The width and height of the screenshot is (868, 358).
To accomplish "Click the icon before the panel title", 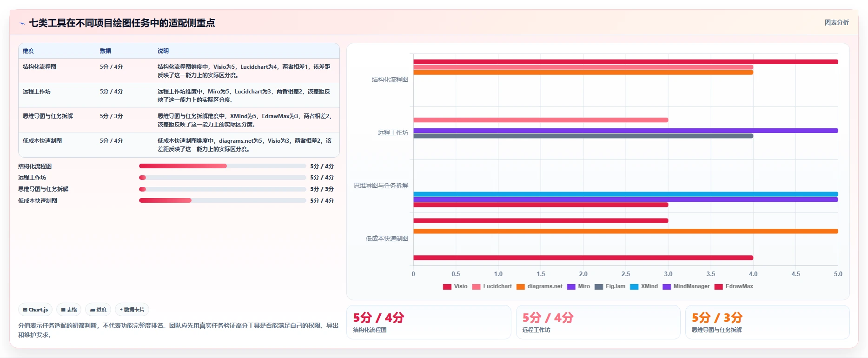I will (22, 23).
